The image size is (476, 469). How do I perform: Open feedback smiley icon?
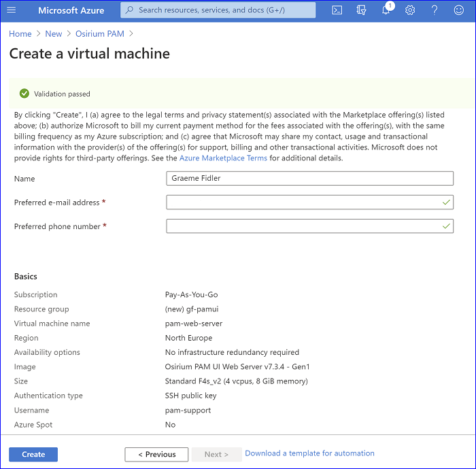coord(459,10)
